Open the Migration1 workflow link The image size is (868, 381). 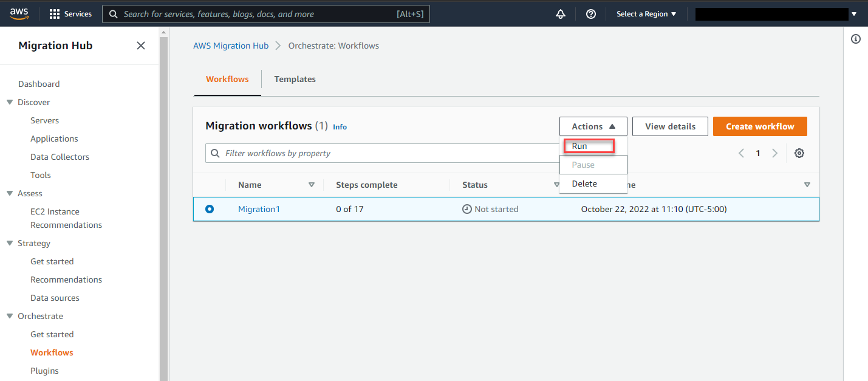[259, 209]
